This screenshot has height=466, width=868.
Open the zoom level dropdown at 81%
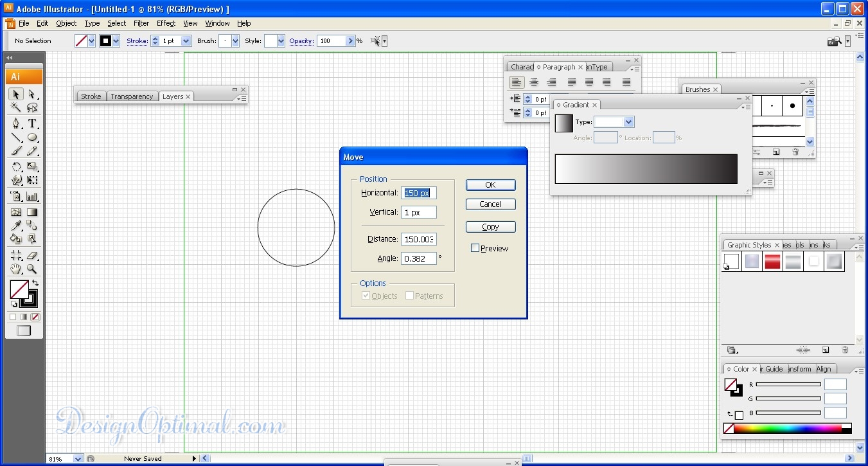(x=78, y=459)
